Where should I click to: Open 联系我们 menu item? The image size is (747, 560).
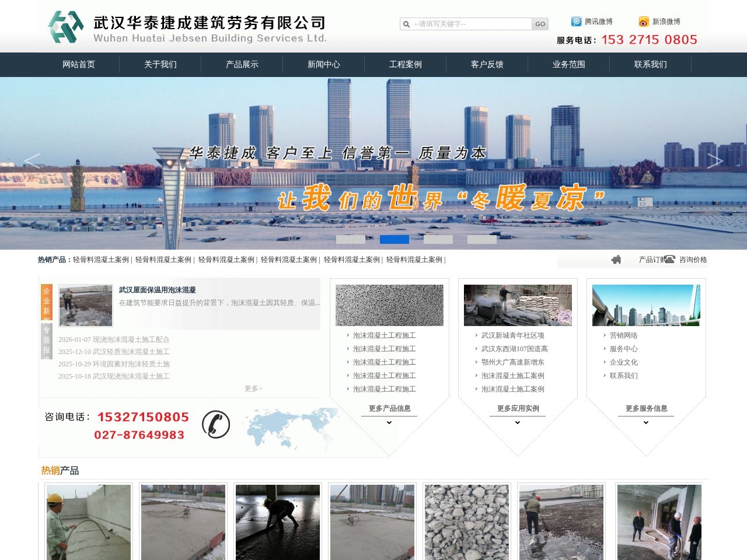click(651, 65)
